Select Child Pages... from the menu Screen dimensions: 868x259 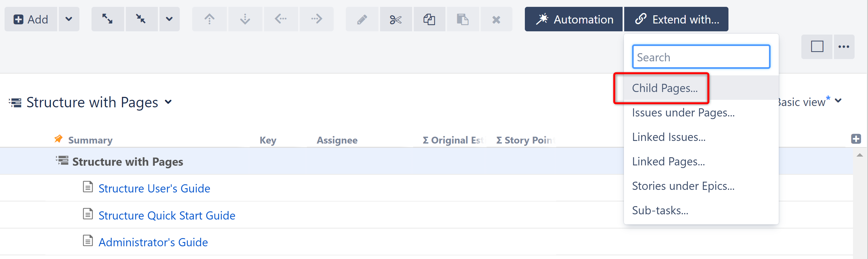(701, 88)
